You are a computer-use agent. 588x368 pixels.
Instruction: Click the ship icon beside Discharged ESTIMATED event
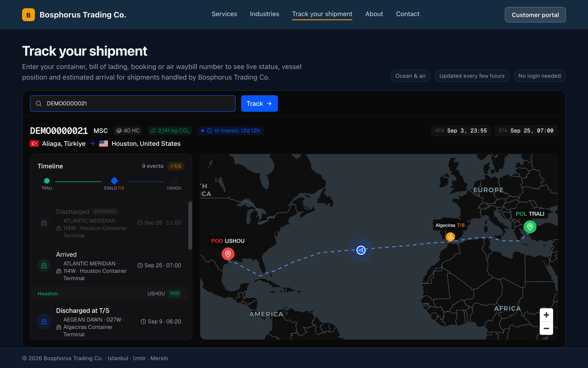(x=44, y=223)
